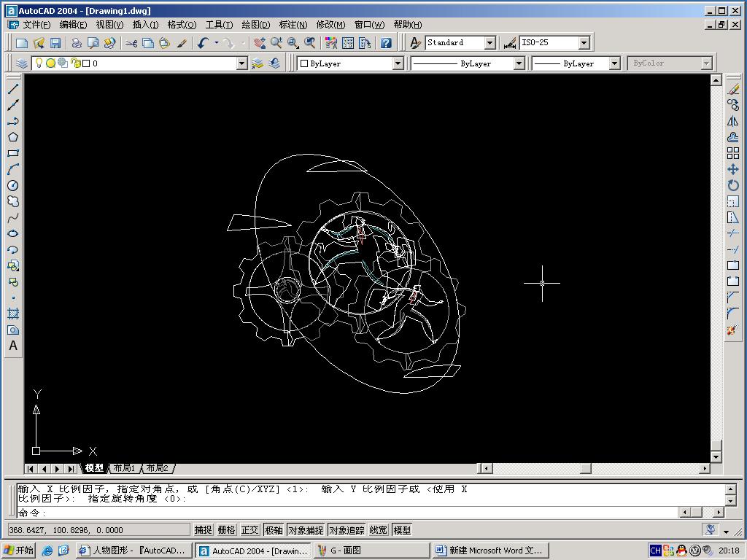This screenshot has width=747, height=560.
Task: Open the 视图(V) menu
Action: (109, 25)
